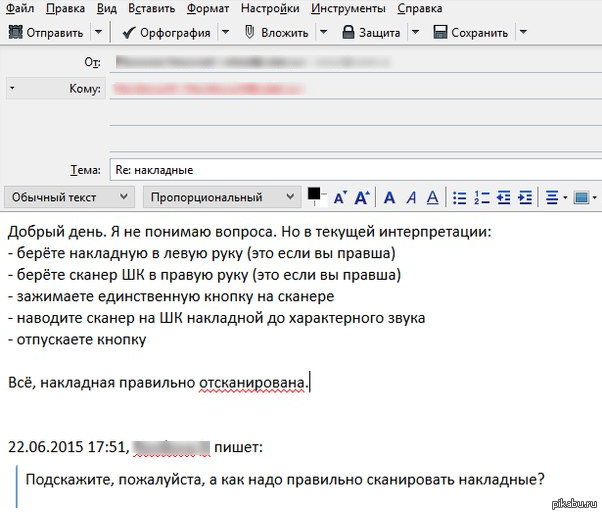Open text alignment options
Image resolution: width=602 pixels, height=515 pixels.
pyautogui.click(x=556, y=198)
